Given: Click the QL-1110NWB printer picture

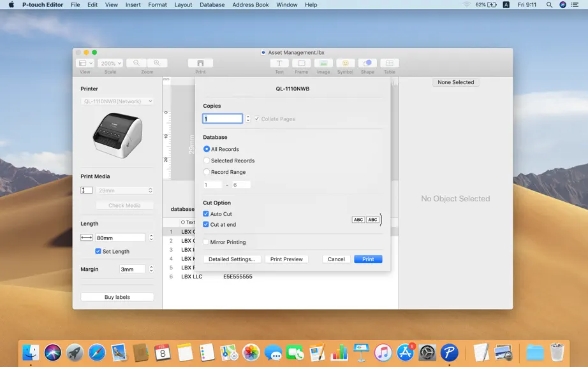Looking at the screenshot, I should 117,135.
